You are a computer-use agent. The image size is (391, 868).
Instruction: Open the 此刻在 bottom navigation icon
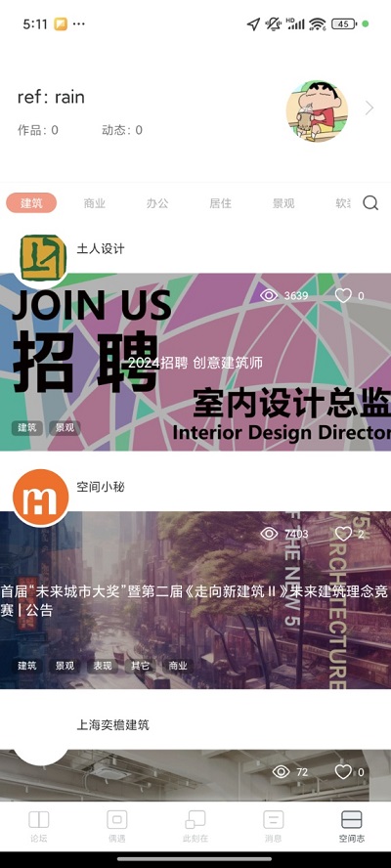click(x=195, y=820)
